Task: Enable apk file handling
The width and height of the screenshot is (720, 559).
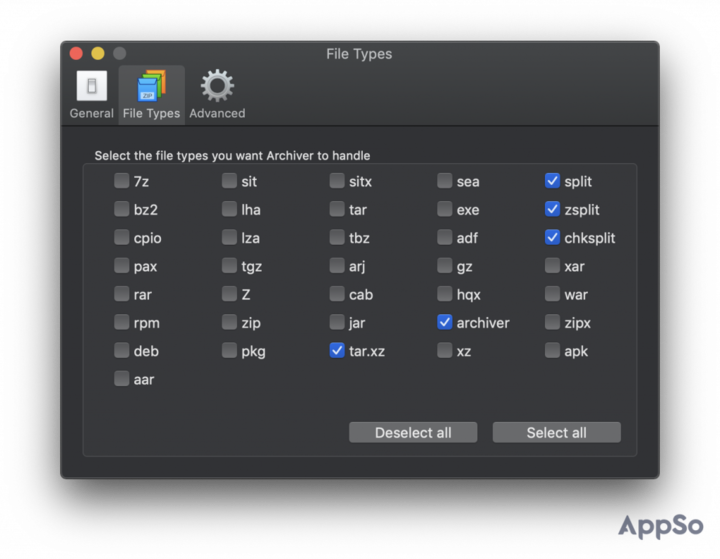Action: point(552,350)
